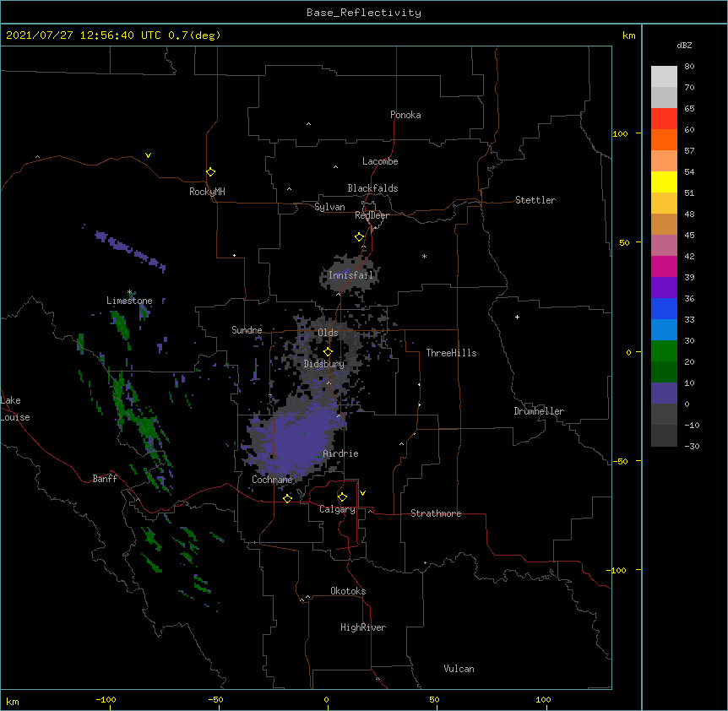This screenshot has height=711, width=728.
Task: Click the Olds town label
Action: coord(328,333)
